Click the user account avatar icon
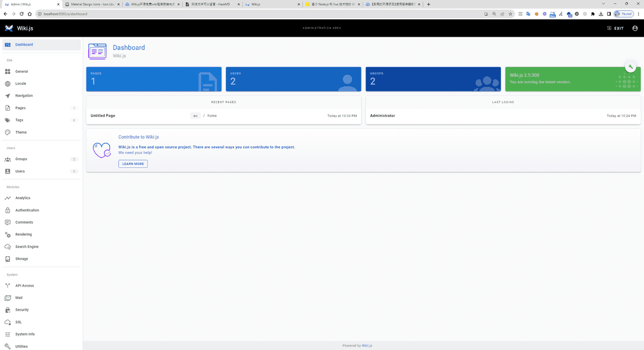Screen dimensions: 644x350 [x=635, y=28]
